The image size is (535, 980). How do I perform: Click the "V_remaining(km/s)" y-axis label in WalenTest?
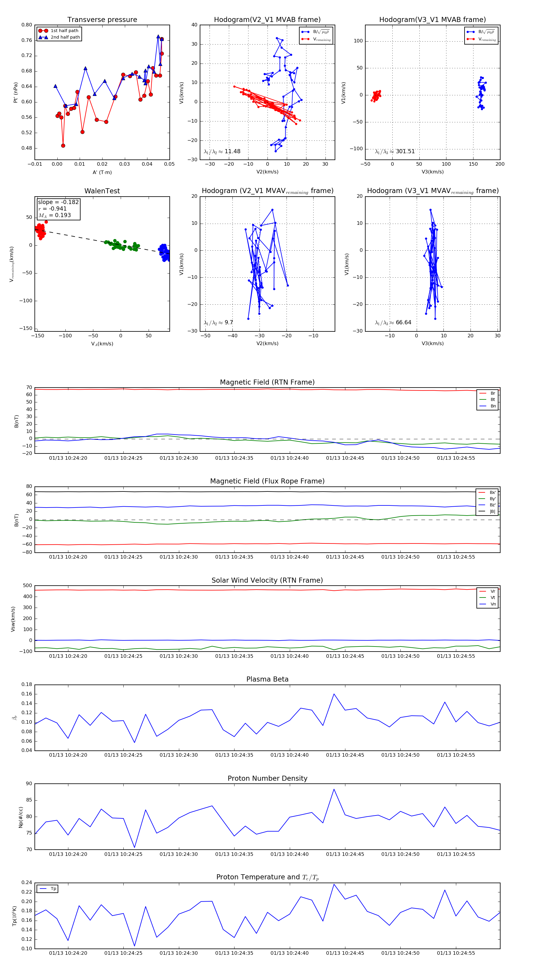[12, 264]
